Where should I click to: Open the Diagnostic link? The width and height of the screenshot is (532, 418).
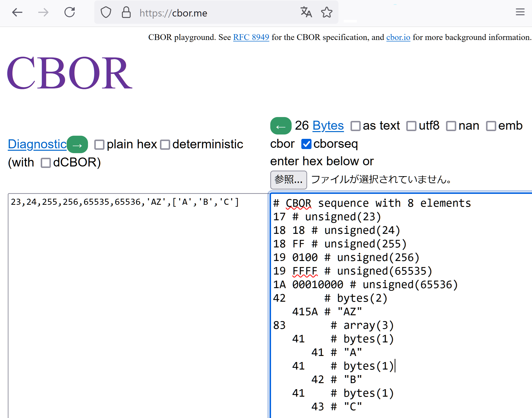pyautogui.click(x=37, y=144)
